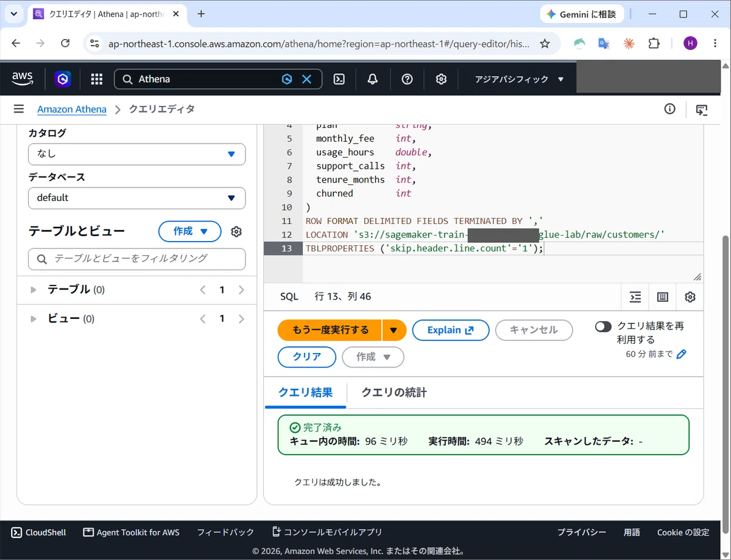This screenshot has height=560, width=731.
Task: Open the AWS help question mark
Action: point(408,79)
